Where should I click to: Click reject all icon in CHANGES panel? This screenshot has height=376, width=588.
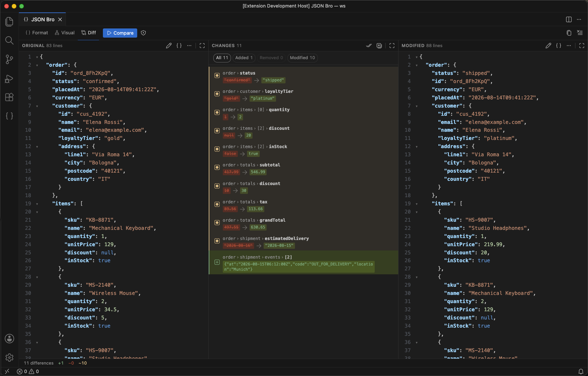379,46
